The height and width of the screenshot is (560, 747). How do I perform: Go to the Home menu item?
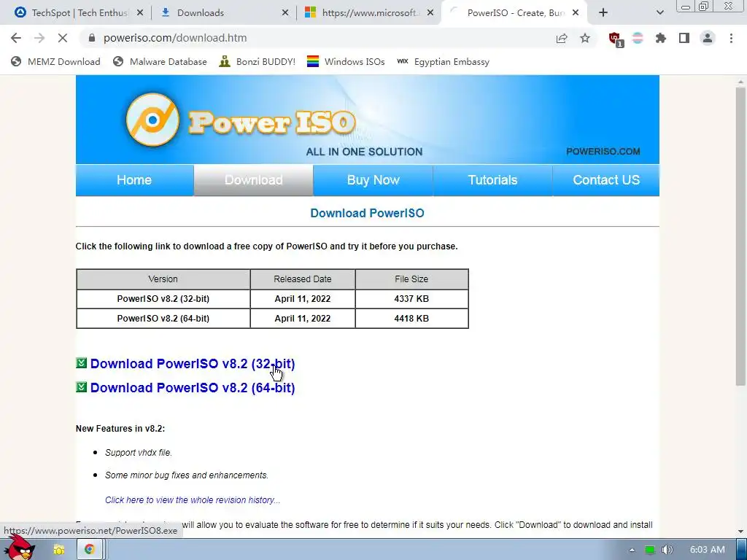tap(134, 180)
